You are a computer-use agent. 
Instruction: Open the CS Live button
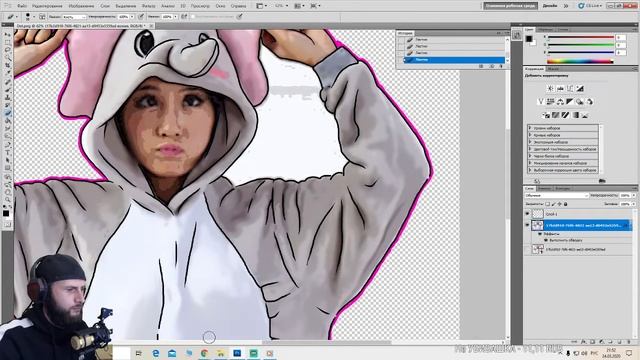[590, 6]
